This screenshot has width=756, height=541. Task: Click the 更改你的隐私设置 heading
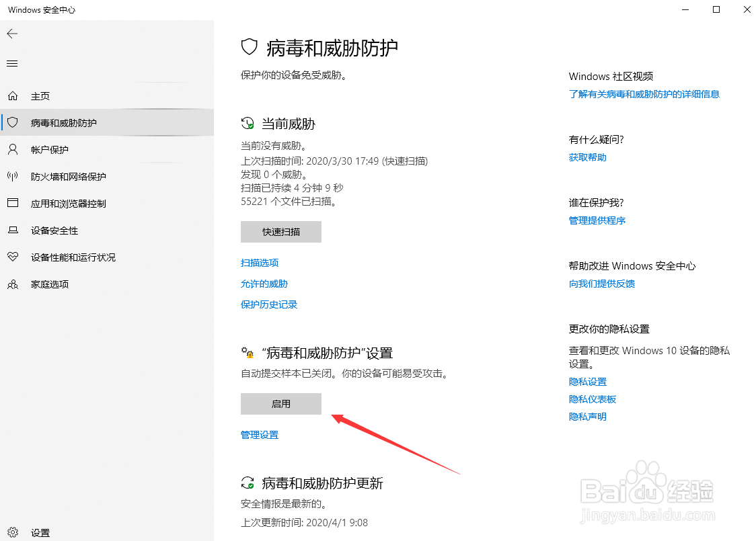[x=609, y=329]
